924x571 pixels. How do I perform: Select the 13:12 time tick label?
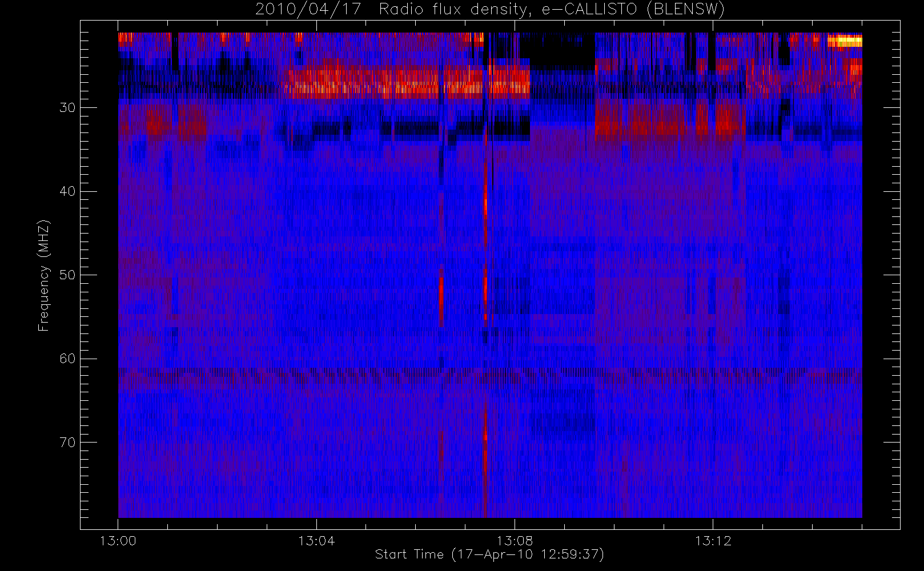pyautogui.click(x=713, y=541)
